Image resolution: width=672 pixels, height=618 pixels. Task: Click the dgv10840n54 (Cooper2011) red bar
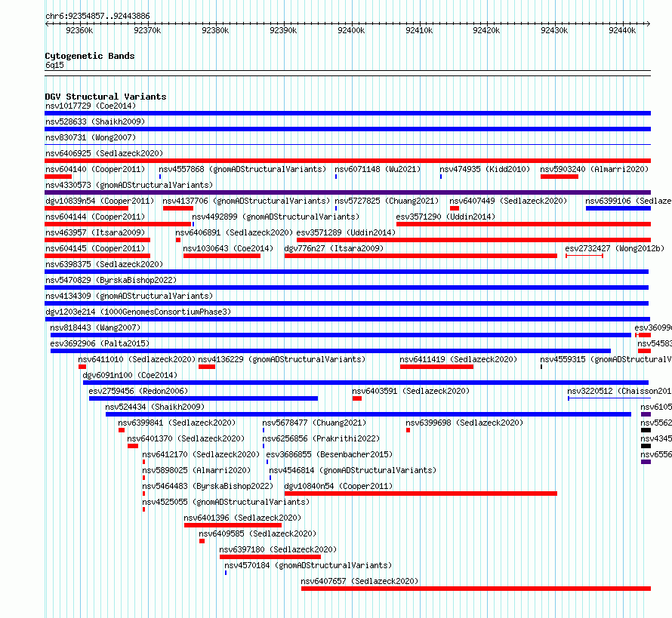click(421, 493)
